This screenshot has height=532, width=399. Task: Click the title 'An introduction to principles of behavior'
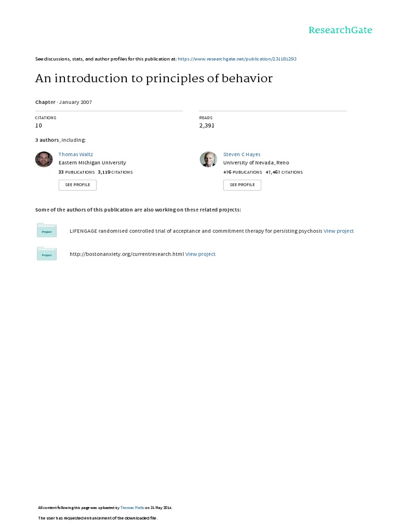click(154, 78)
